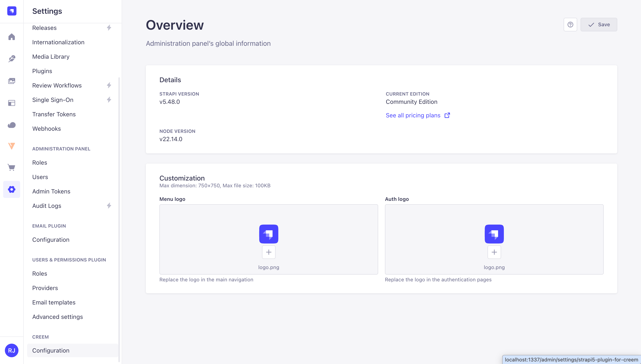Open the Home icon in the main navigation
Screen dimensions: 641x364
tap(12, 37)
